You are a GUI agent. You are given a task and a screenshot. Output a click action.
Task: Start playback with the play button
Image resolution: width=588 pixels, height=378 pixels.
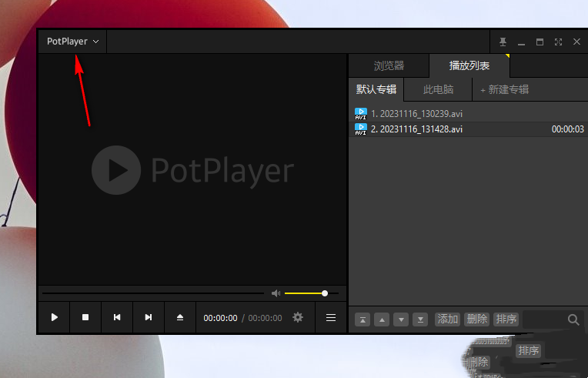pos(55,317)
